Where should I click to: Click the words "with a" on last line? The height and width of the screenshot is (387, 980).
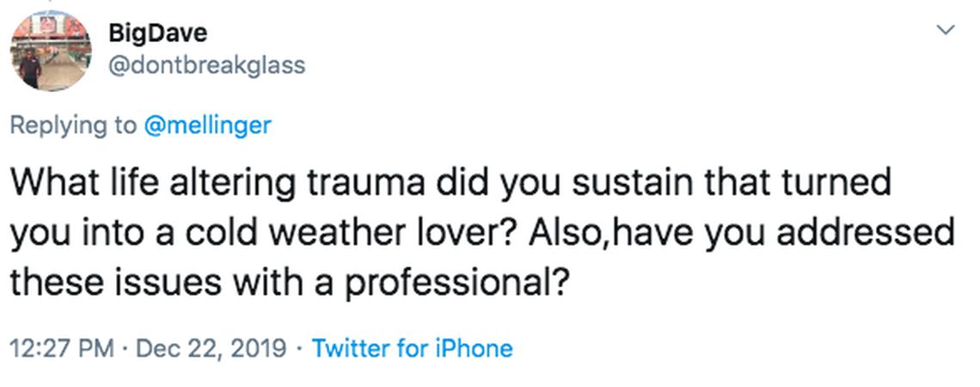(x=267, y=282)
